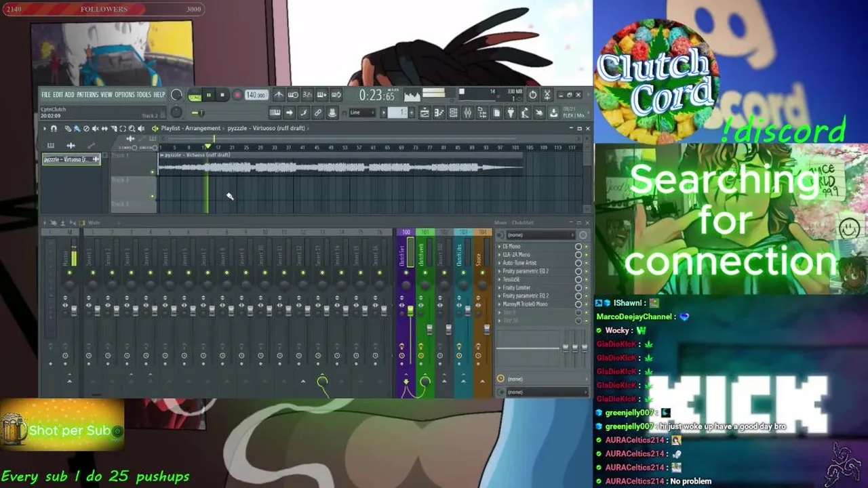The height and width of the screenshot is (488, 868).
Task: Open the Playlist options arrow menu
Action: pos(45,129)
